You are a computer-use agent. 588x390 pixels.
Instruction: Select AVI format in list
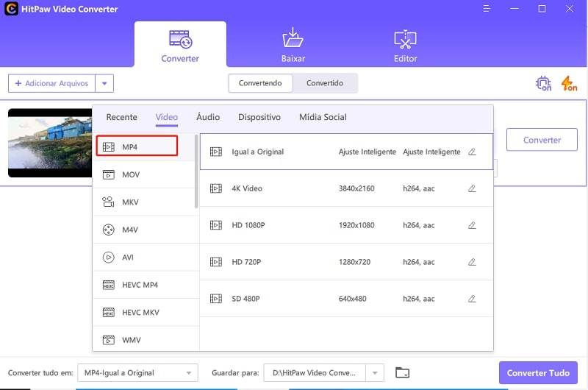144,257
